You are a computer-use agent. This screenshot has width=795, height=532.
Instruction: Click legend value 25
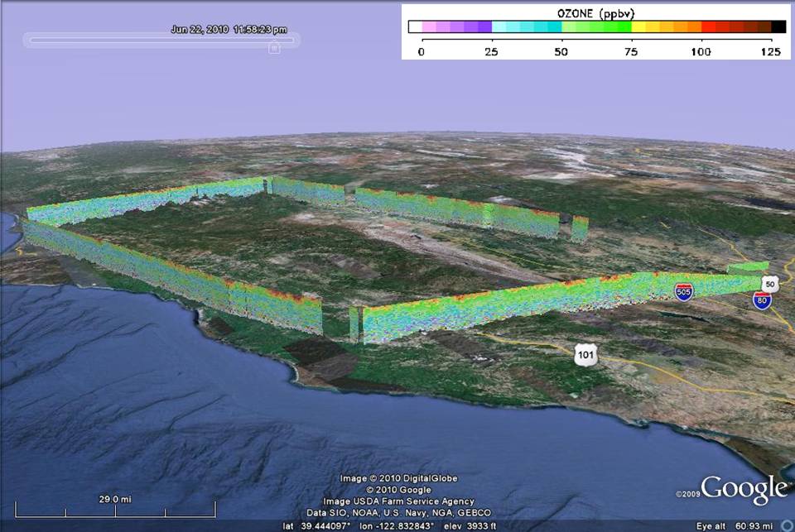(x=491, y=51)
